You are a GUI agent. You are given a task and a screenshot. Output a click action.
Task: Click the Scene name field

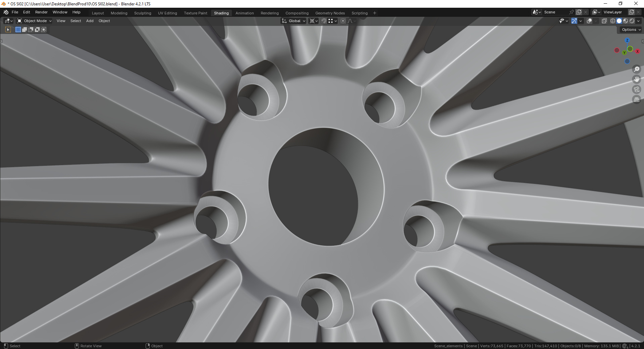(x=555, y=12)
